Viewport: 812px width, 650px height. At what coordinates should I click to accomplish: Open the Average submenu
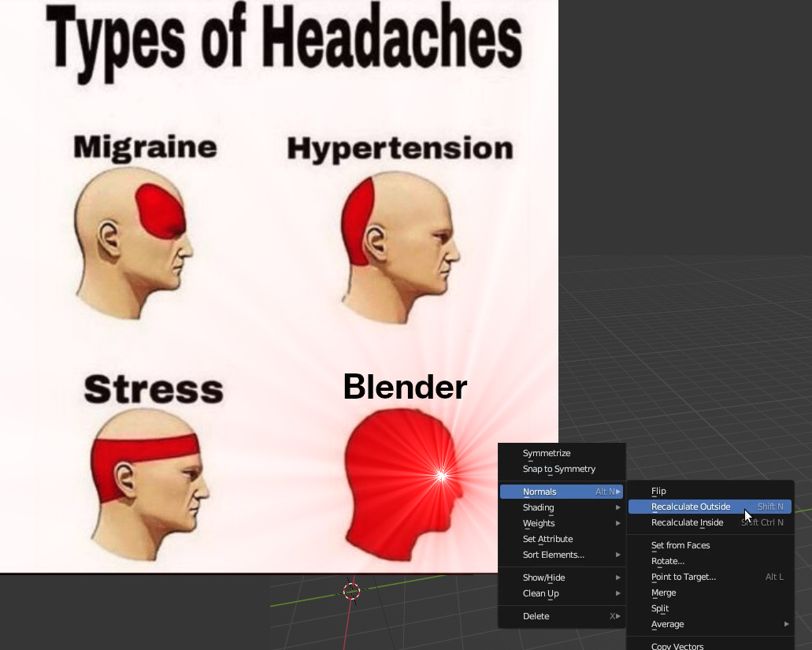tap(710, 624)
